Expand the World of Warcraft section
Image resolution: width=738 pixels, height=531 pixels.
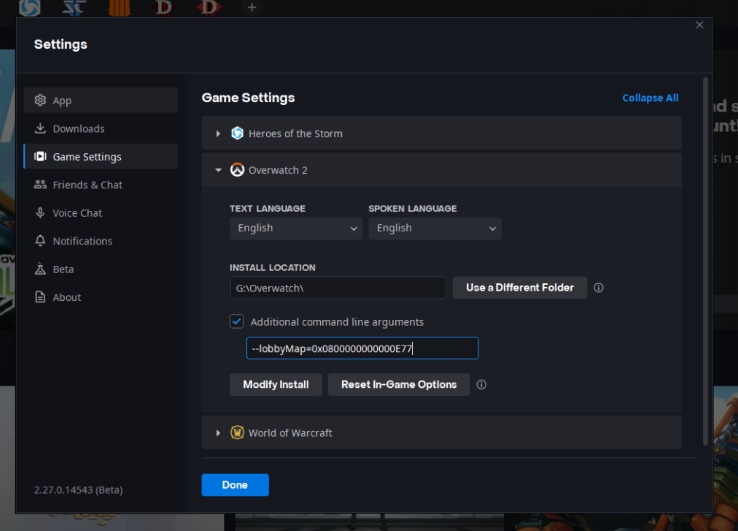click(218, 433)
